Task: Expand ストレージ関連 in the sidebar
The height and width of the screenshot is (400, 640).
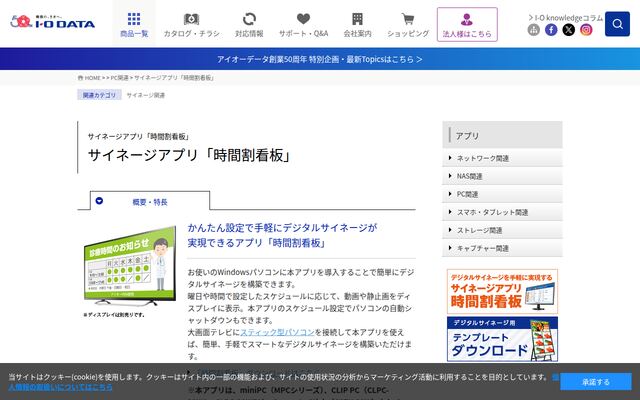Action: (x=502, y=230)
